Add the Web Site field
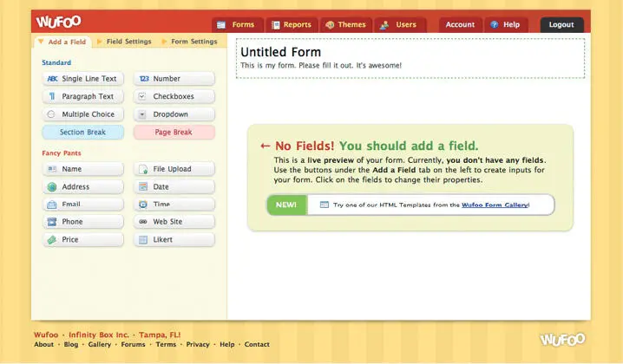The height and width of the screenshot is (364, 623). (174, 222)
